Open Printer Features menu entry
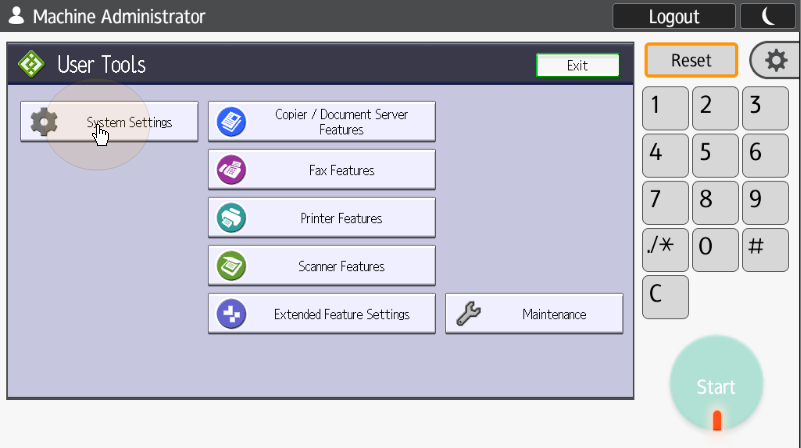 click(340, 218)
